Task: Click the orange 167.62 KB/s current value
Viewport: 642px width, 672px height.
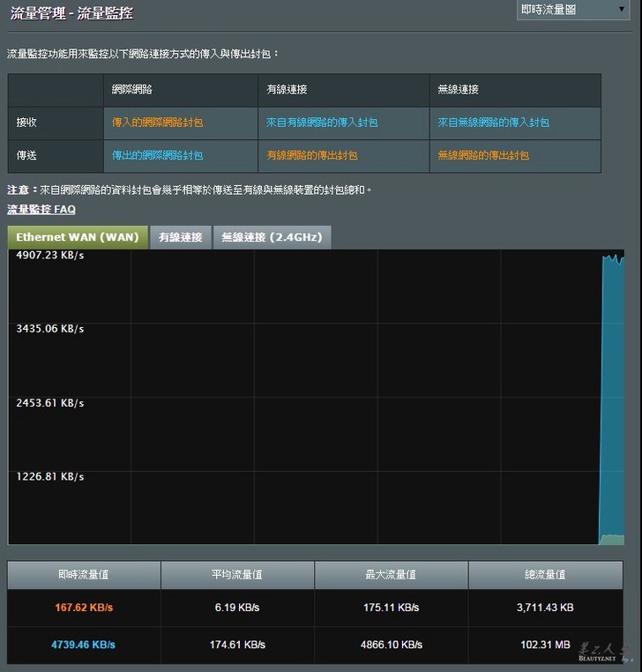Action: (x=83, y=608)
